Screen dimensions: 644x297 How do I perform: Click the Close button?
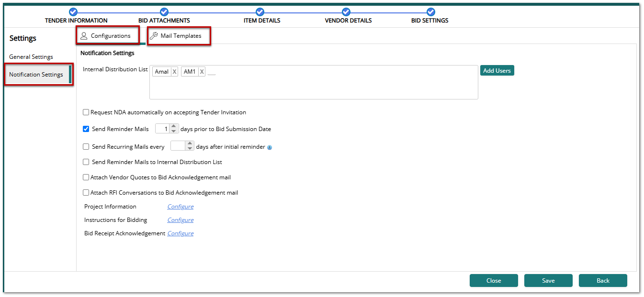click(494, 281)
